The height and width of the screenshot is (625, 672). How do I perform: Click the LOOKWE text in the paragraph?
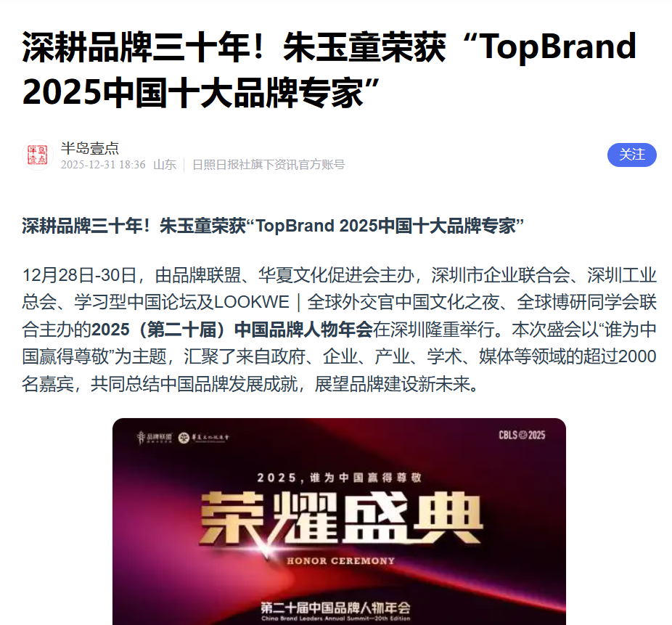252,302
